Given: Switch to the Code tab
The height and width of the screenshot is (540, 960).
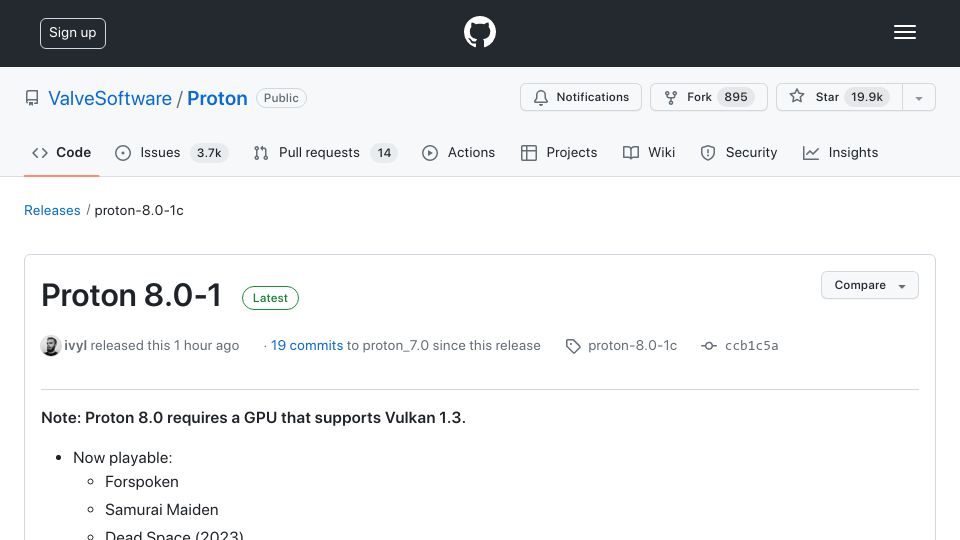Looking at the screenshot, I should pos(61,152).
